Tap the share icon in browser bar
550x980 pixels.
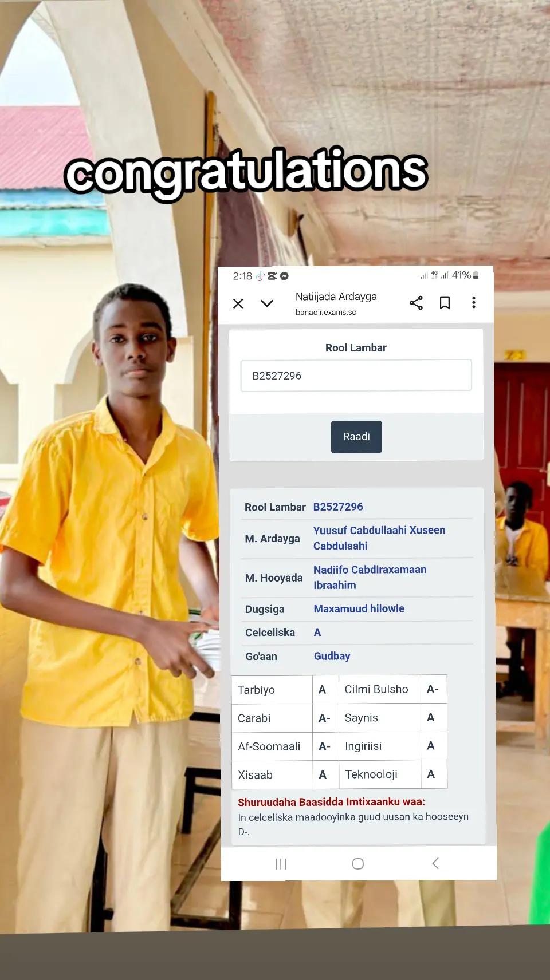(x=416, y=303)
